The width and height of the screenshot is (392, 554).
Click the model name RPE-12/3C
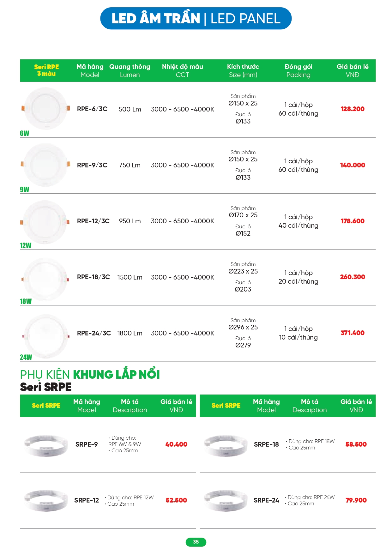coord(93,221)
